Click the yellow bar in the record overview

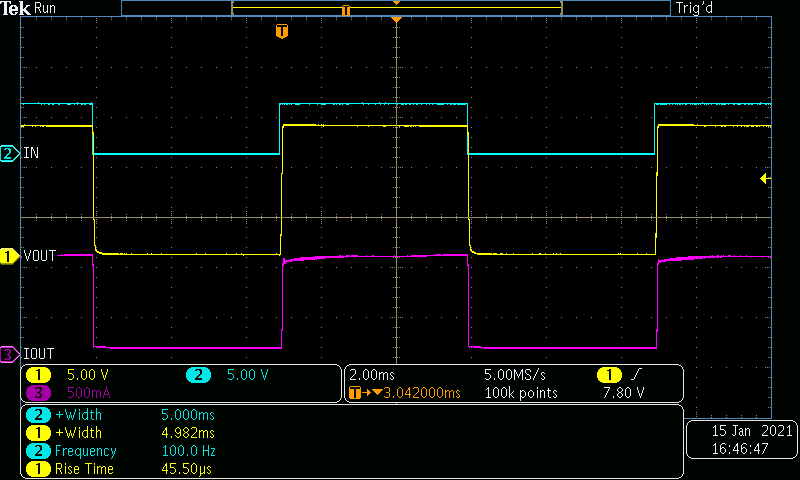point(396,8)
